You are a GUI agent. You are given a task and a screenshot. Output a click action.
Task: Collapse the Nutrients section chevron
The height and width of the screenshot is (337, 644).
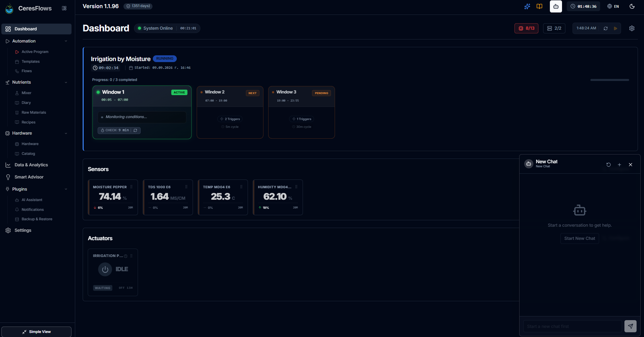[x=66, y=82]
